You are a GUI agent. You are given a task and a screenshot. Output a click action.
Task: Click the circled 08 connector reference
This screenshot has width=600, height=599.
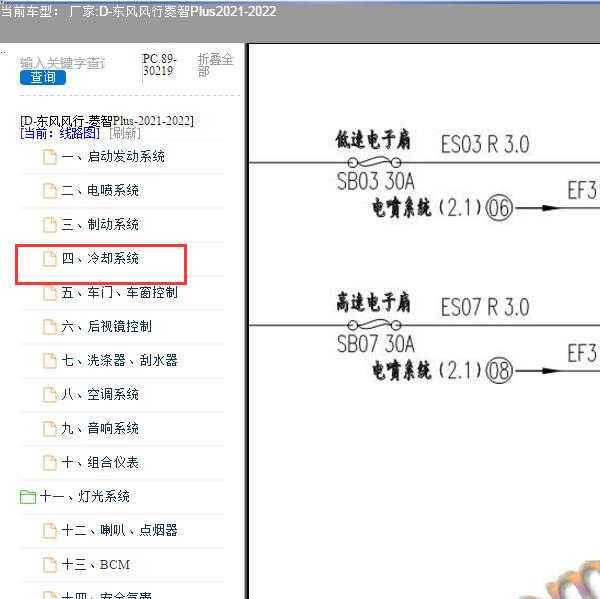499,370
